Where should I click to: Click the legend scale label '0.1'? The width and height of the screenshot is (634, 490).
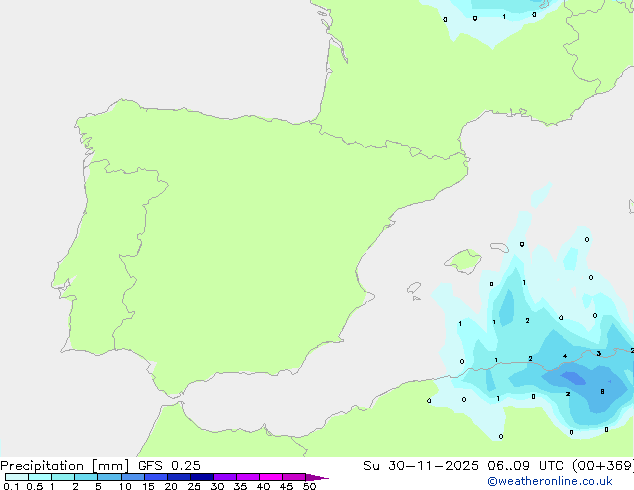click(11, 486)
